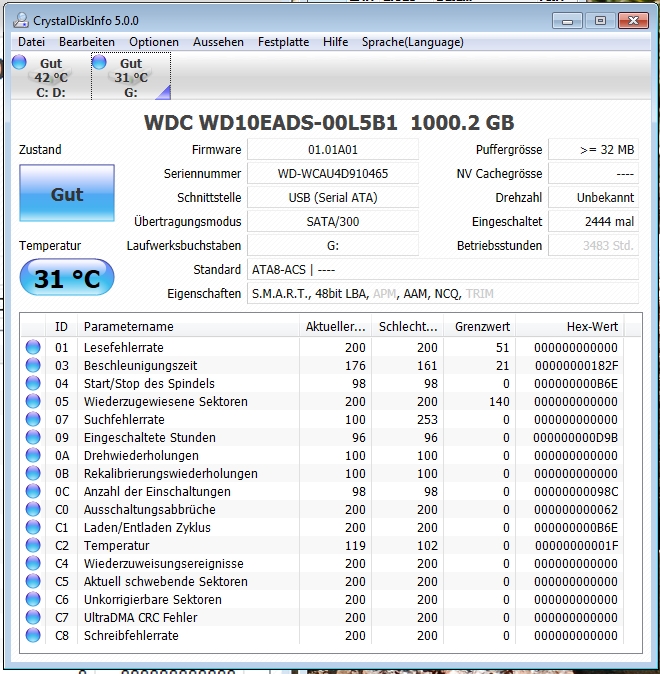Image resolution: width=660 pixels, height=674 pixels.
Task: Open the Festplatte menu
Action: 283,42
